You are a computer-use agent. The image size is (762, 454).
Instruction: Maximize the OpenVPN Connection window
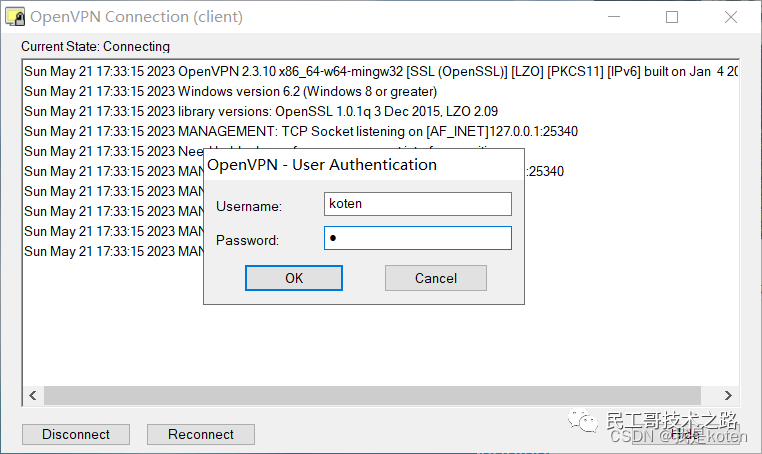tap(671, 17)
